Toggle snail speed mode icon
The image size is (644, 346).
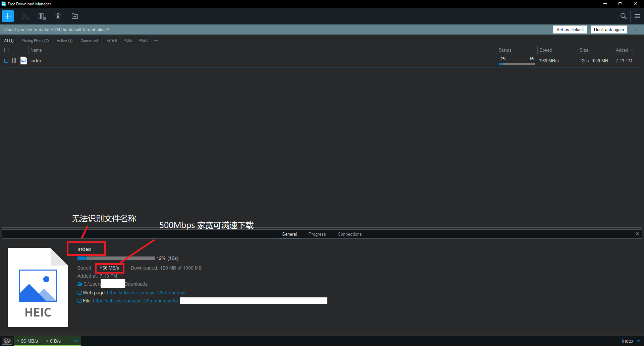pyautogui.click(x=7, y=341)
